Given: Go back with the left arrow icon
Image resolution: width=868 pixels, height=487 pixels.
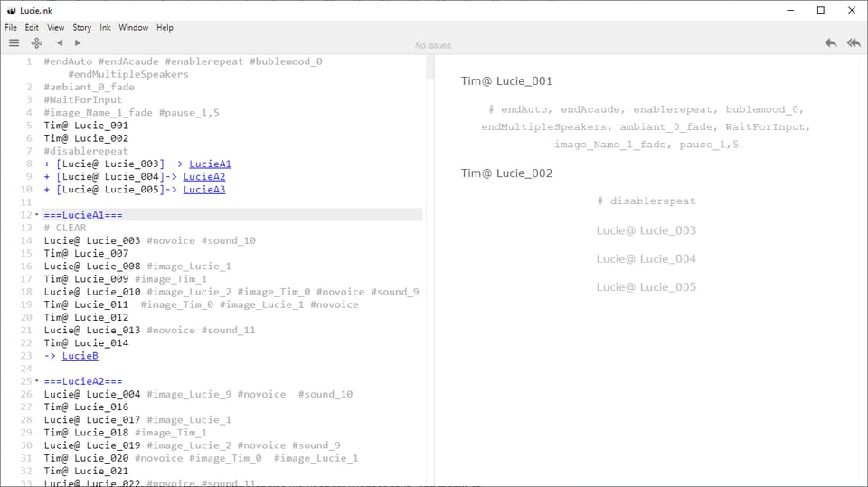Looking at the screenshot, I should [x=60, y=42].
